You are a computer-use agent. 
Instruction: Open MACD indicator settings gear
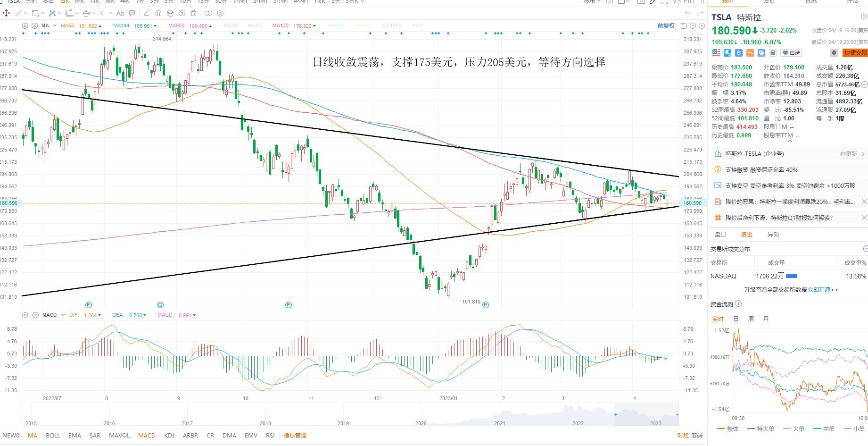click(x=25, y=315)
